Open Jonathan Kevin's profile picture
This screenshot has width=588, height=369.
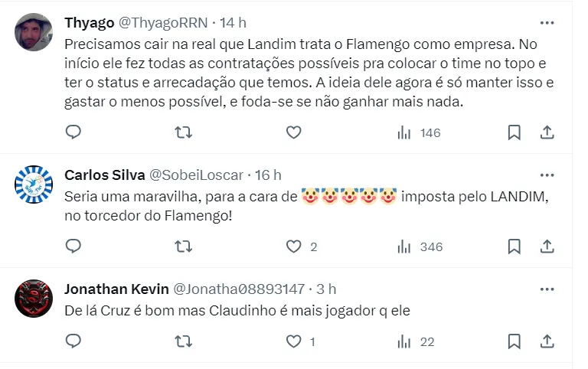34,299
